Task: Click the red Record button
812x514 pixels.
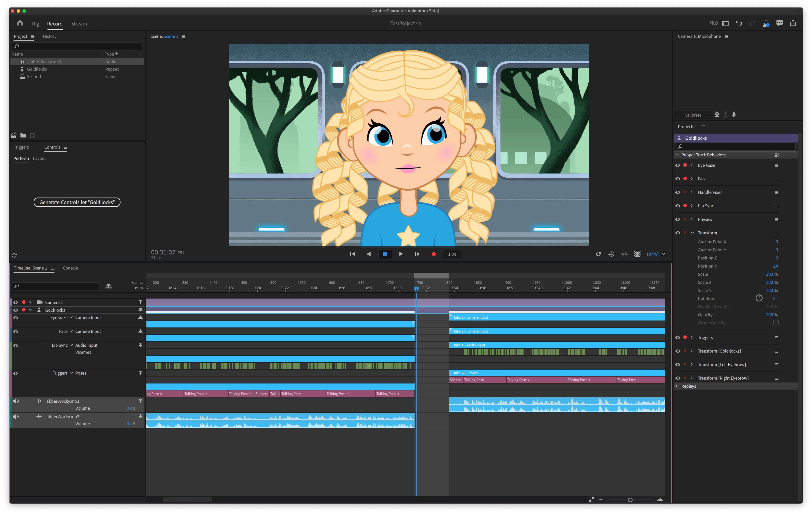Action: tap(434, 254)
